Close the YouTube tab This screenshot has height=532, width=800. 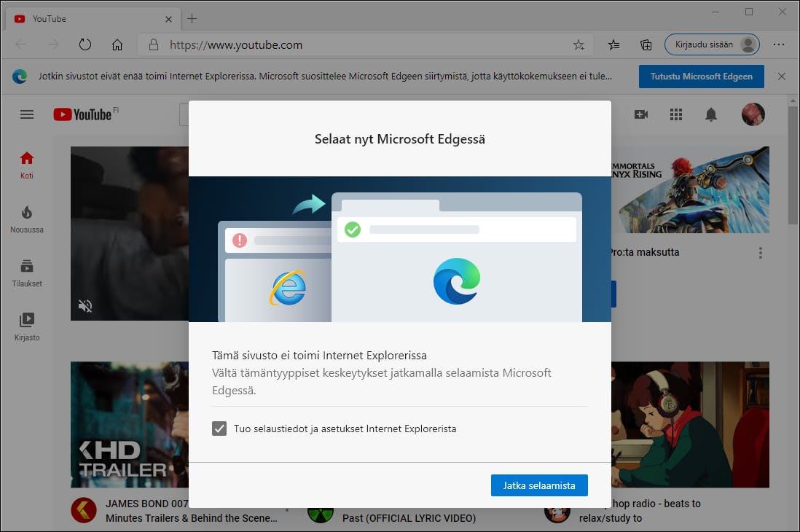(168, 20)
